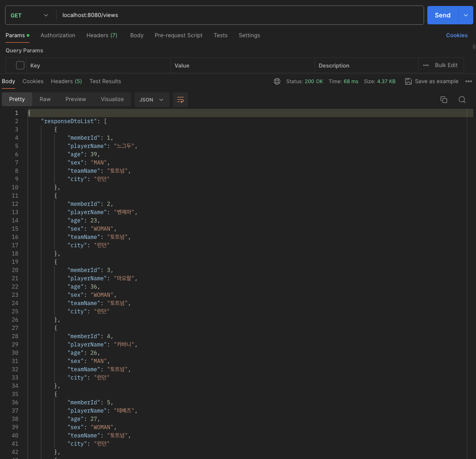This screenshot has height=459, width=476.
Task: Open the query params column options ellipsis
Action: pos(425,65)
